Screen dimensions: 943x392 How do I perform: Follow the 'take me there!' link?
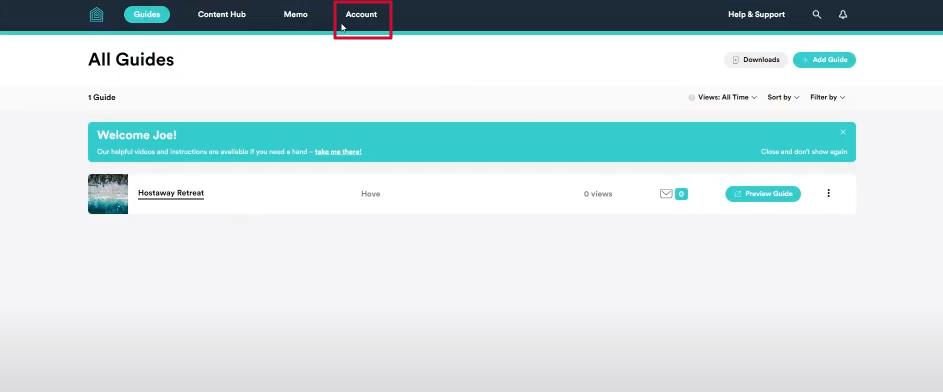click(x=338, y=152)
